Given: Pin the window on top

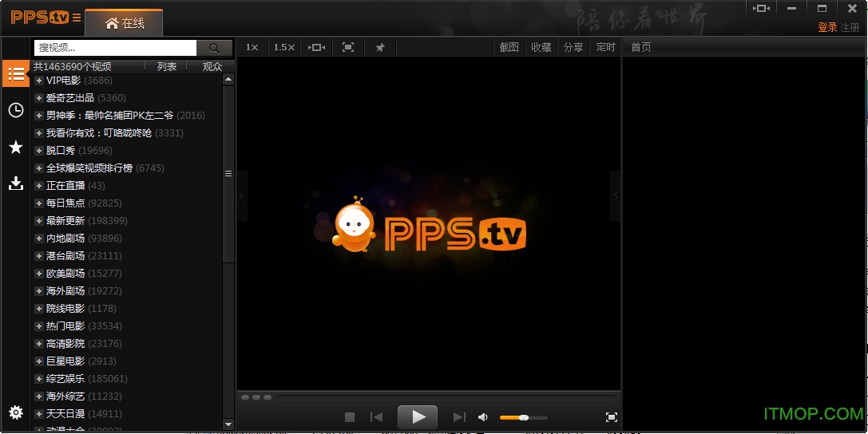Looking at the screenshot, I should pyautogui.click(x=380, y=48).
